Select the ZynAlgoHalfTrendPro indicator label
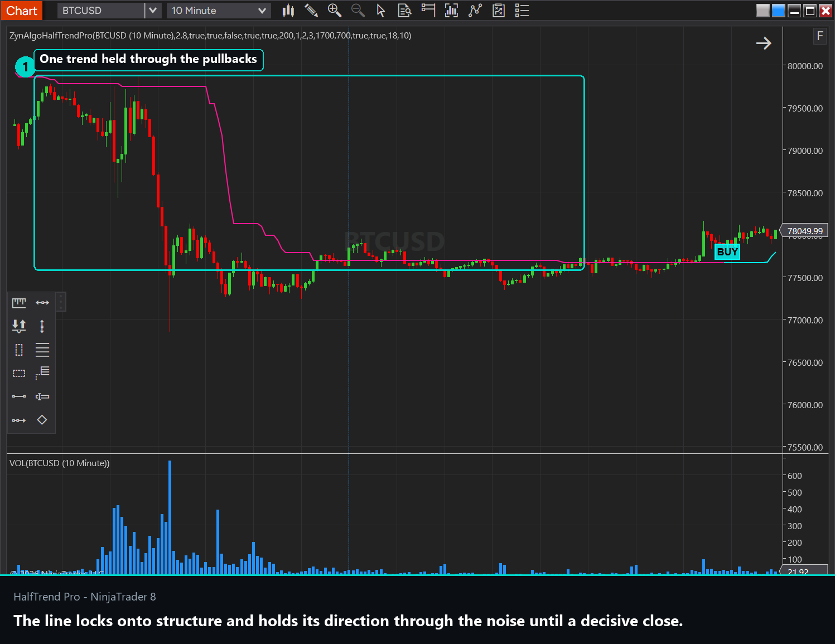The width and height of the screenshot is (835, 644). (210, 36)
